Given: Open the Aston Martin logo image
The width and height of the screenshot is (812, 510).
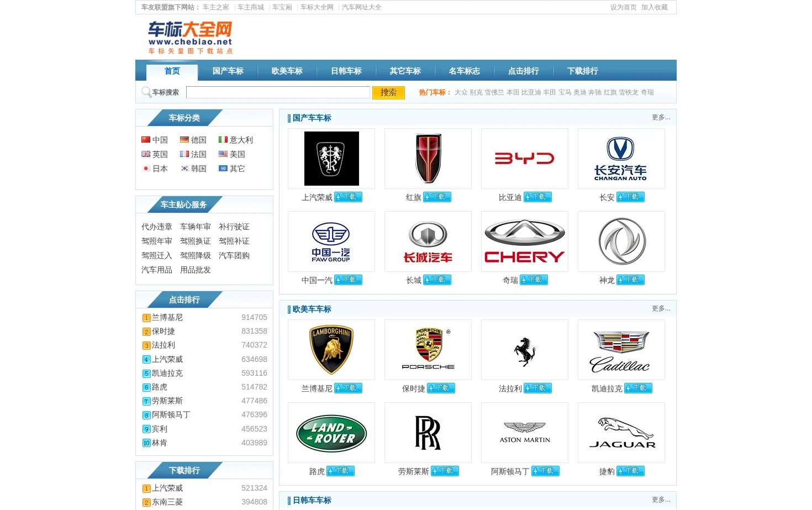Looking at the screenshot, I should pyautogui.click(x=525, y=433).
